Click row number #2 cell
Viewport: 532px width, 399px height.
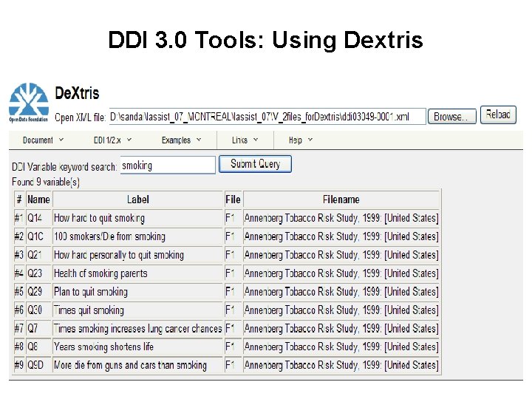pos(19,236)
